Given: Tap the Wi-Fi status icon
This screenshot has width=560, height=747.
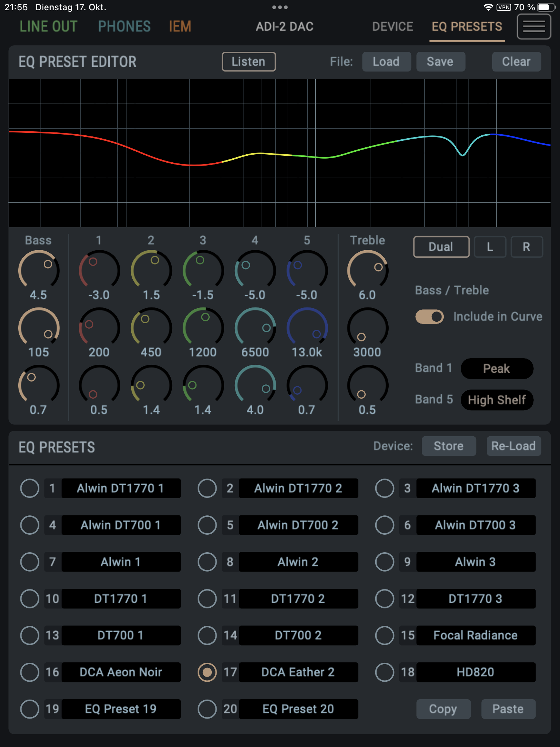Looking at the screenshot, I should click(488, 7).
